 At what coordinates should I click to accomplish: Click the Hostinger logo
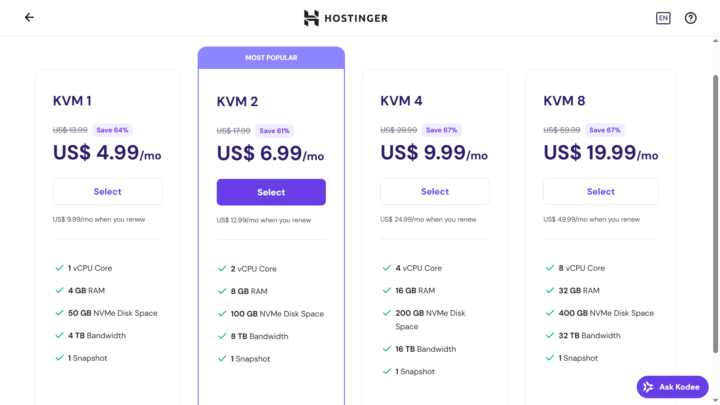coord(346,18)
